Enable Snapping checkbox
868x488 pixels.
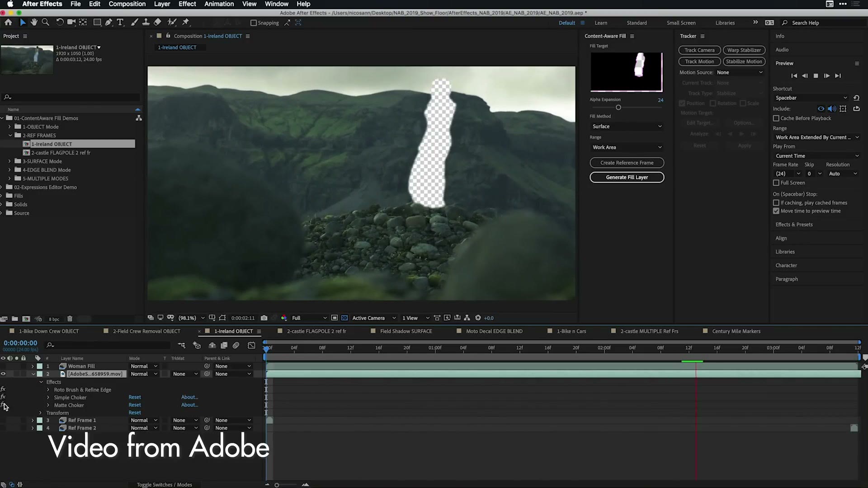pyautogui.click(x=253, y=23)
